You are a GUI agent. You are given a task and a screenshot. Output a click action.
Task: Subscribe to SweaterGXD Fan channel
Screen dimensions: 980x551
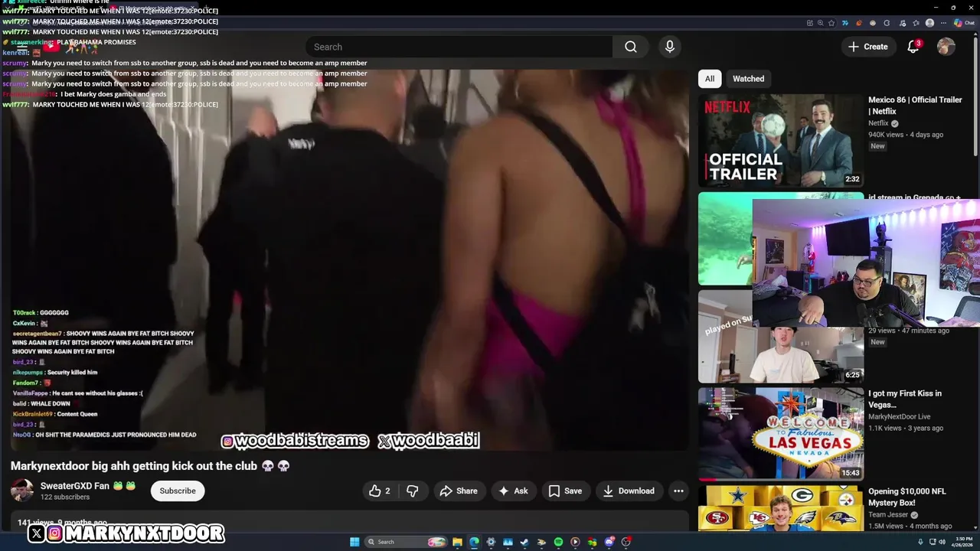[178, 491]
